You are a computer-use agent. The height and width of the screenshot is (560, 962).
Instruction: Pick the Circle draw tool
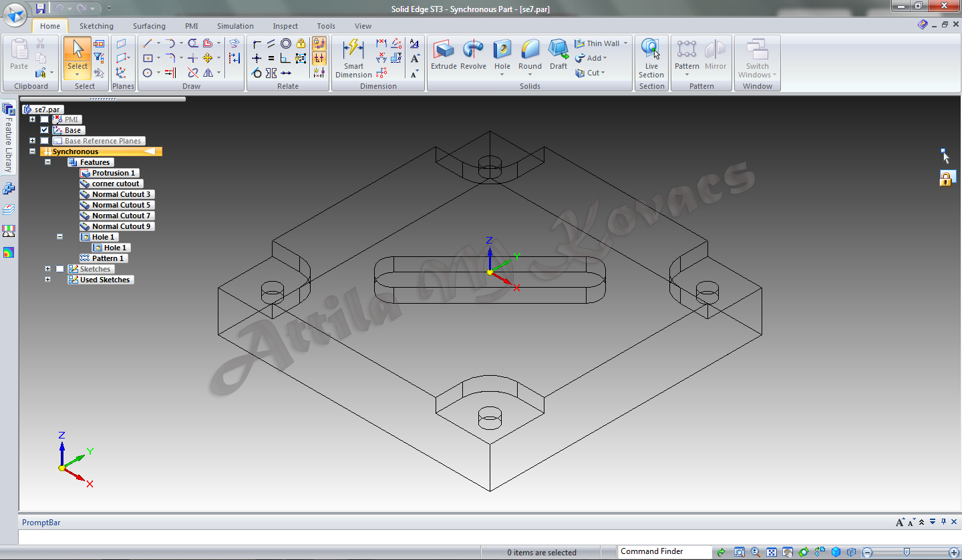click(148, 73)
